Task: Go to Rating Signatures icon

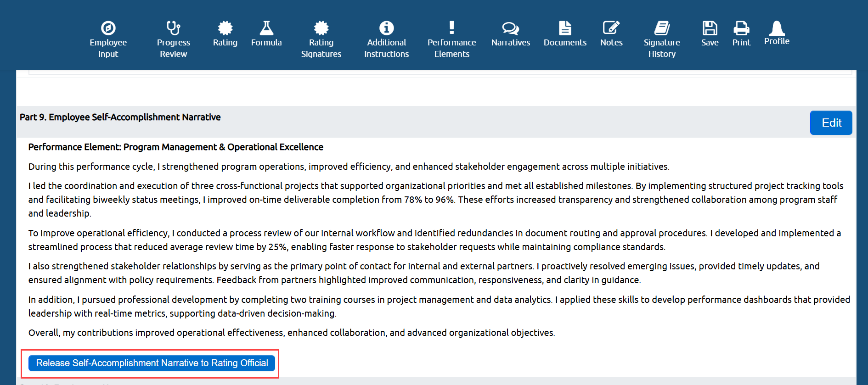Action: tap(321, 28)
